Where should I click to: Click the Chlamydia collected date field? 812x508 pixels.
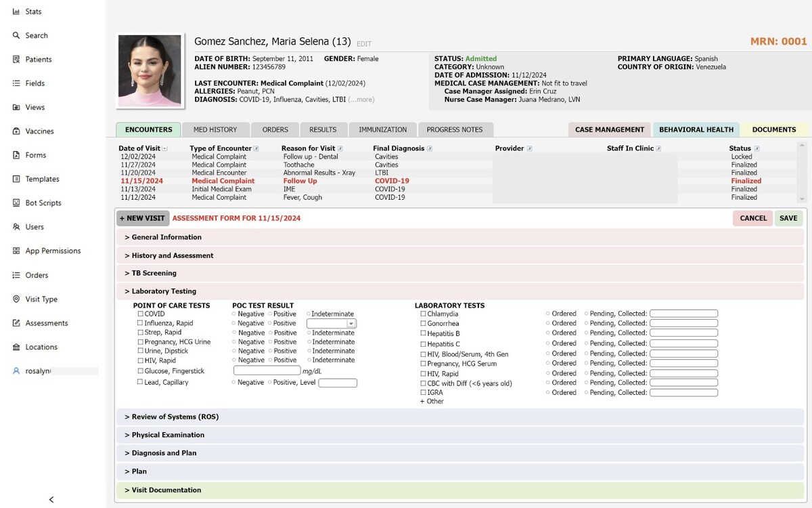coord(683,314)
